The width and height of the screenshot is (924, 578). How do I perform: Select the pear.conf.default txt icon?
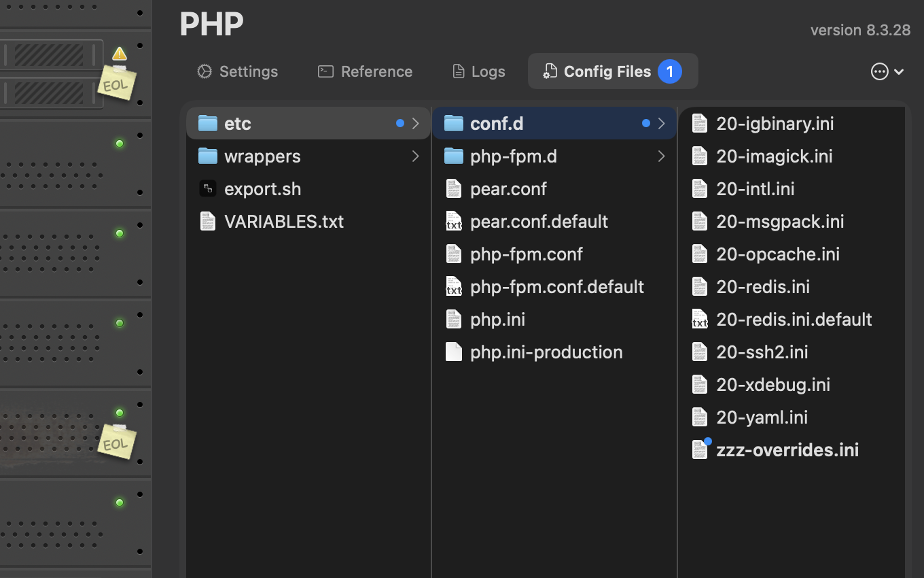point(454,221)
